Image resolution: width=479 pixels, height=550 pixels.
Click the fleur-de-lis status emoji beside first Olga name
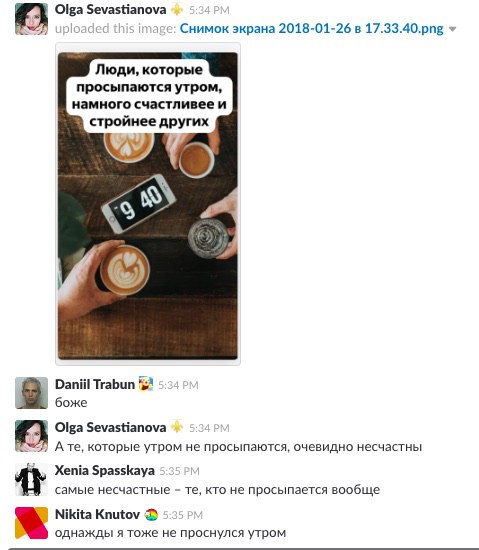177,10
